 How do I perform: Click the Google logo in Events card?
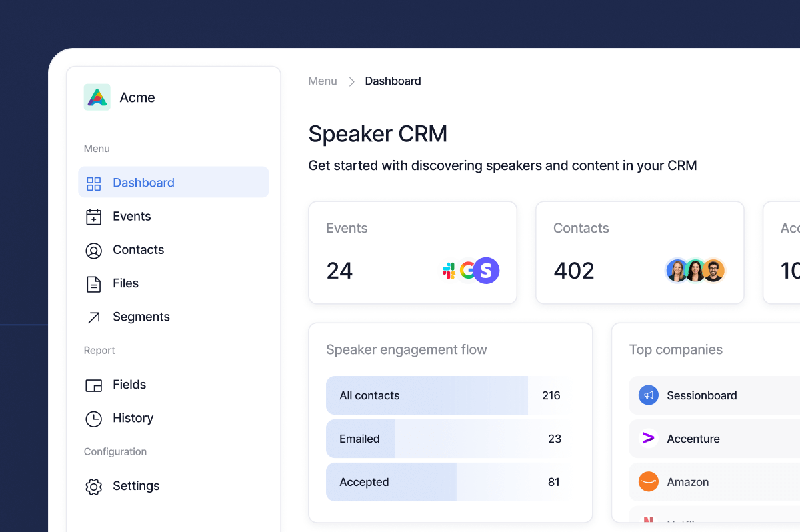click(x=467, y=271)
